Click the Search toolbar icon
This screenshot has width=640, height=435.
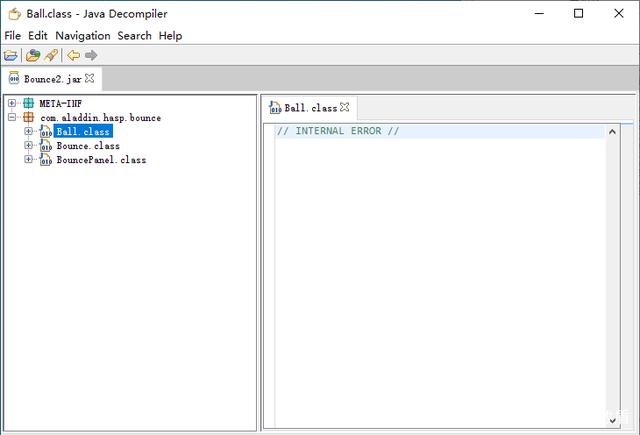coord(50,55)
